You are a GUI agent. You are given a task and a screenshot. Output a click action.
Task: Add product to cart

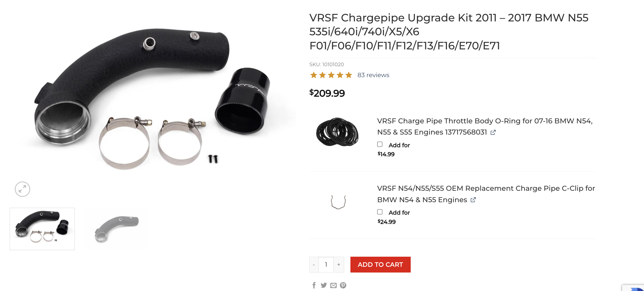tap(380, 264)
